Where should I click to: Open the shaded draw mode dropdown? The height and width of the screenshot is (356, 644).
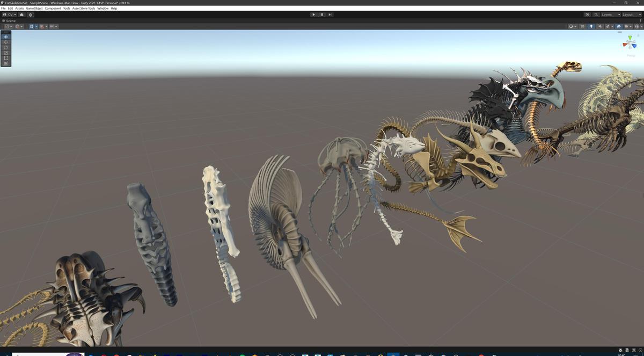coord(571,26)
